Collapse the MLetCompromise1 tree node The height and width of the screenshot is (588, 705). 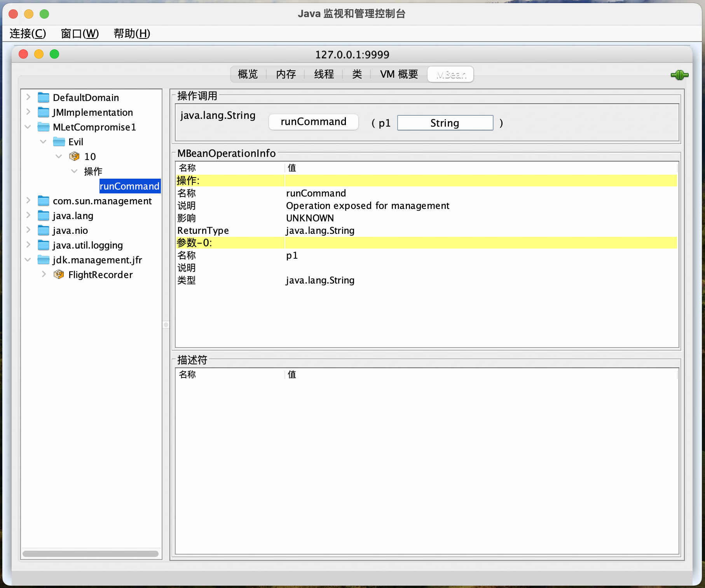28,127
